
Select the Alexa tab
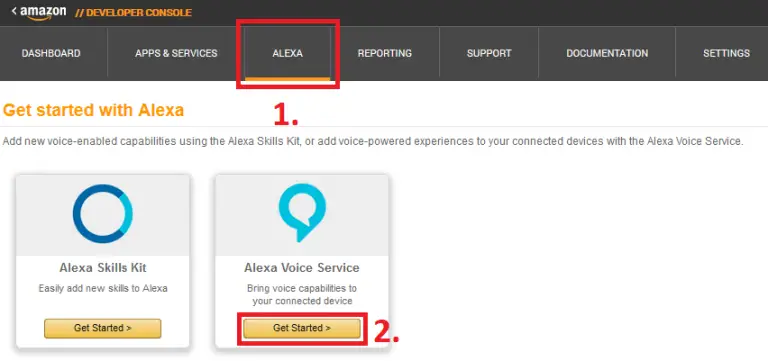click(288, 53)
